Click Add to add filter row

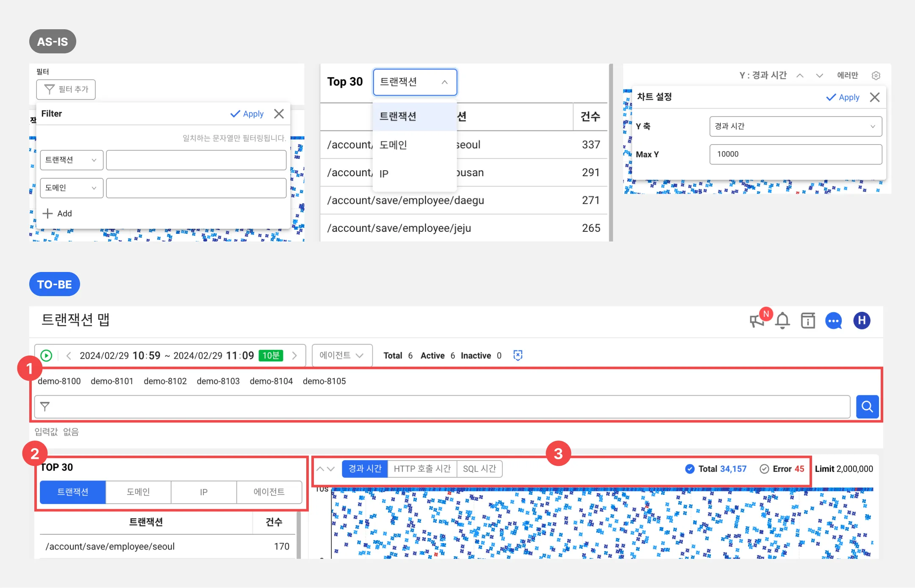click(57, 214)
